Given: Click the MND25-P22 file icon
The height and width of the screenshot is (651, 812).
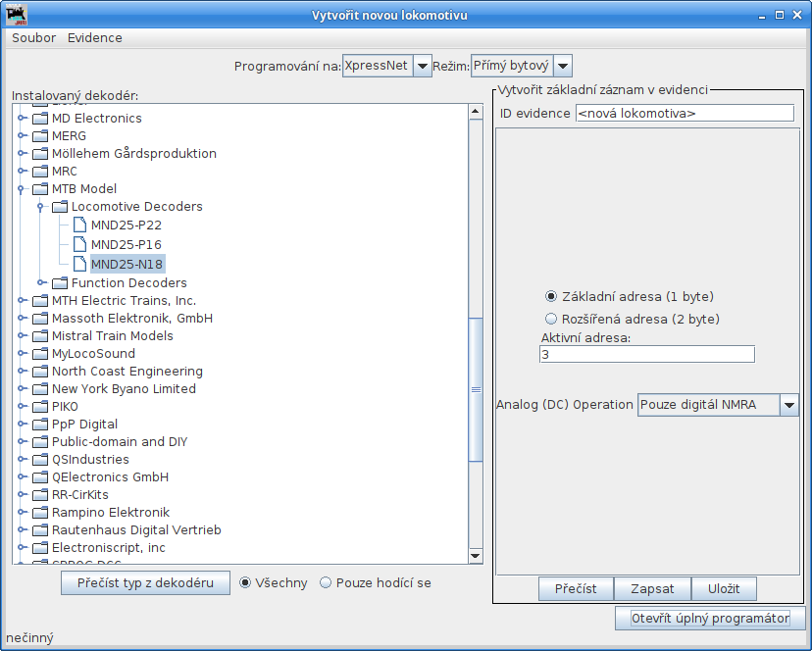Looking at the screenshot, I should (x=79, y=225).
